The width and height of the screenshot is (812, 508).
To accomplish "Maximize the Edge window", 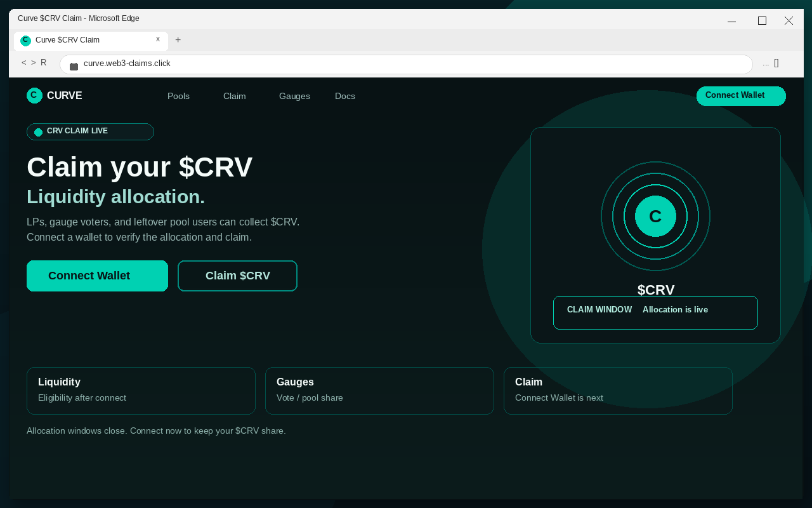I will pyautogui.click(x=762, y=21).
